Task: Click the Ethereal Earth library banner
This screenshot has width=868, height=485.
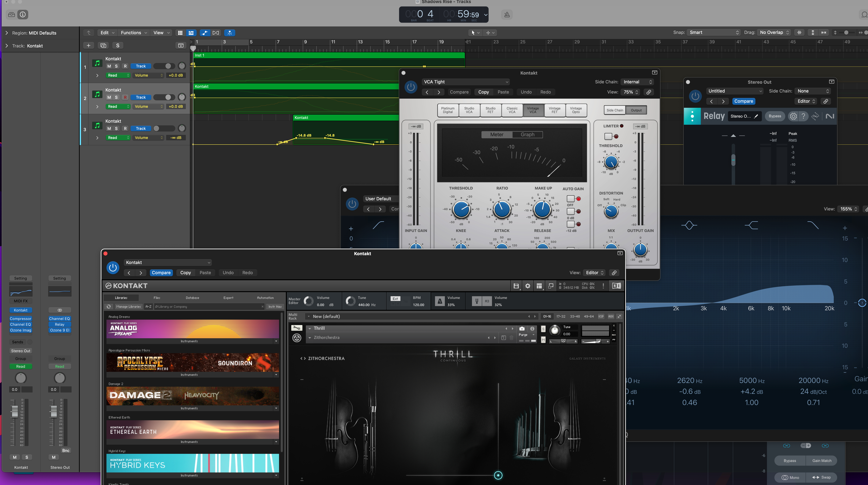Action: pos(192,429)
